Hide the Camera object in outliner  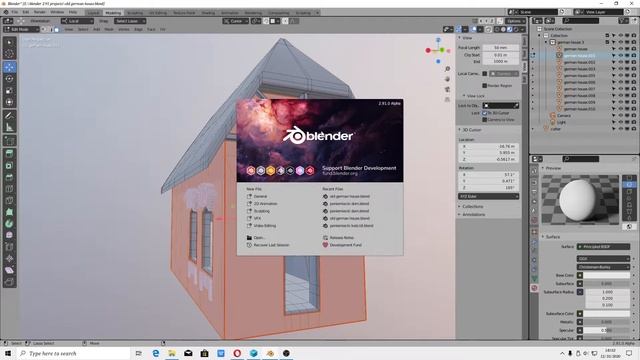tap(621, 116)
